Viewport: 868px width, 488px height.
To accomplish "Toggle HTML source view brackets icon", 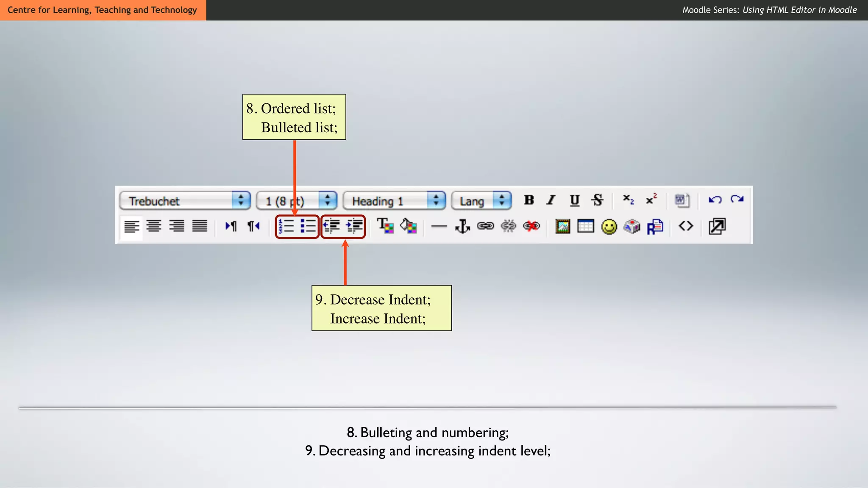I will [x=686, y=226].
